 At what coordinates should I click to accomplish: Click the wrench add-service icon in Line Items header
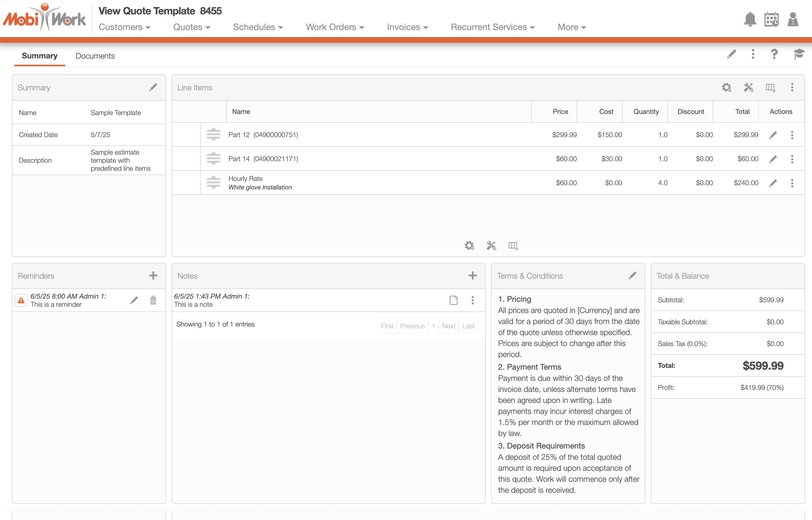click(748, 87)
